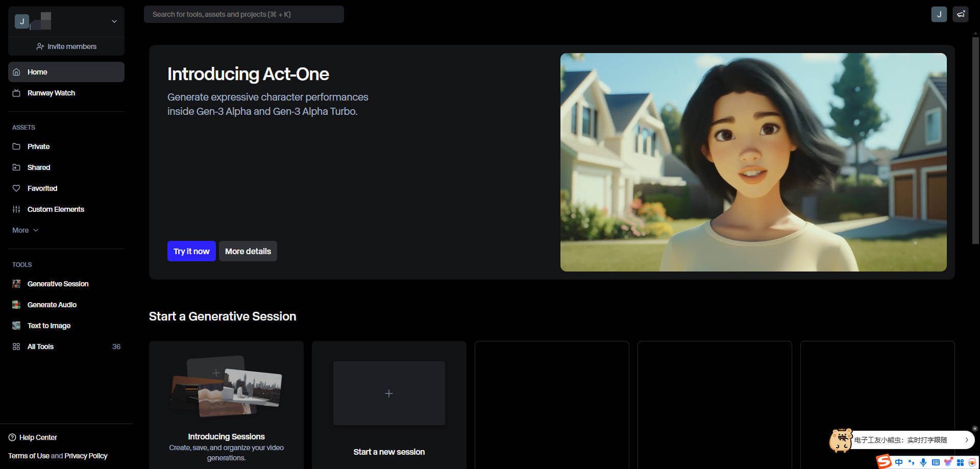Toggle Sogou punctuation mode icon

[x=911, y=462]
